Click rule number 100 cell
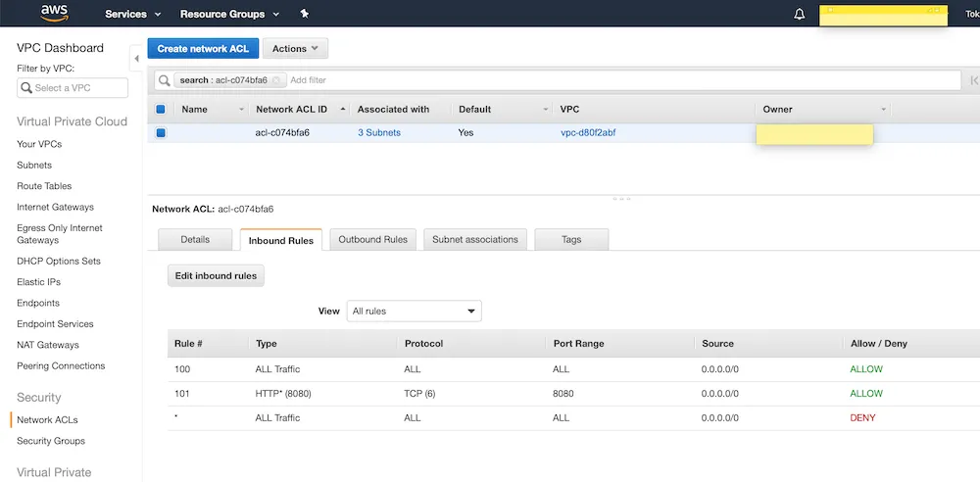Screen dimensions: 980x482 pos(182,368)
